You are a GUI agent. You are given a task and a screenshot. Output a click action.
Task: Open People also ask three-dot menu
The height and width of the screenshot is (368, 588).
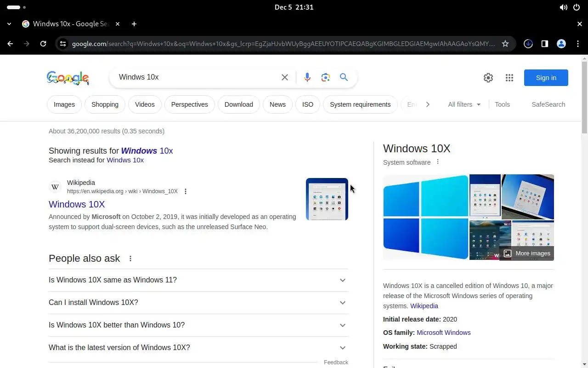click(x=130, y=259)
